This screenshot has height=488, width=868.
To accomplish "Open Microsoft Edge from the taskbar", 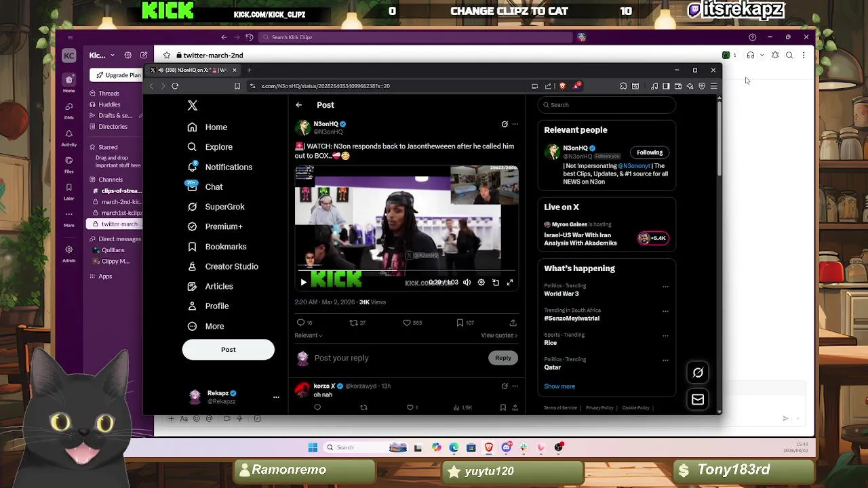I will (x=454, y=447).
